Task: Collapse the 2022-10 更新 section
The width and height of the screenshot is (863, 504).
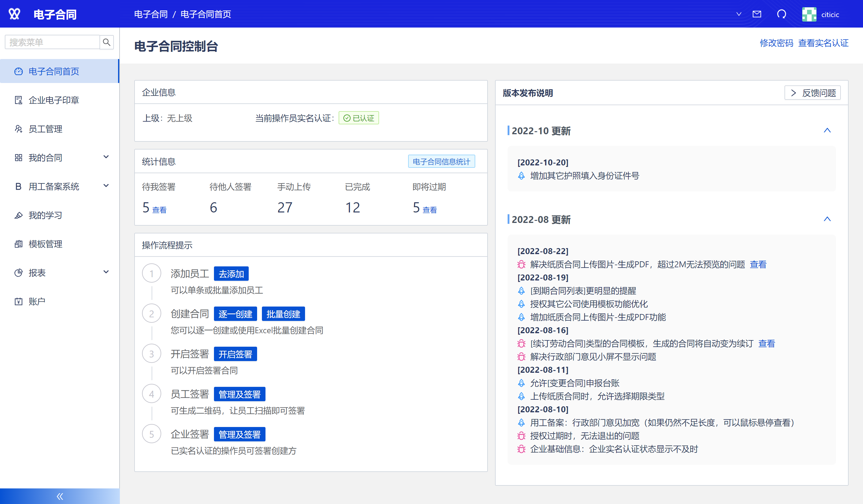Action: pyautogui.click(x=827, y=130)
